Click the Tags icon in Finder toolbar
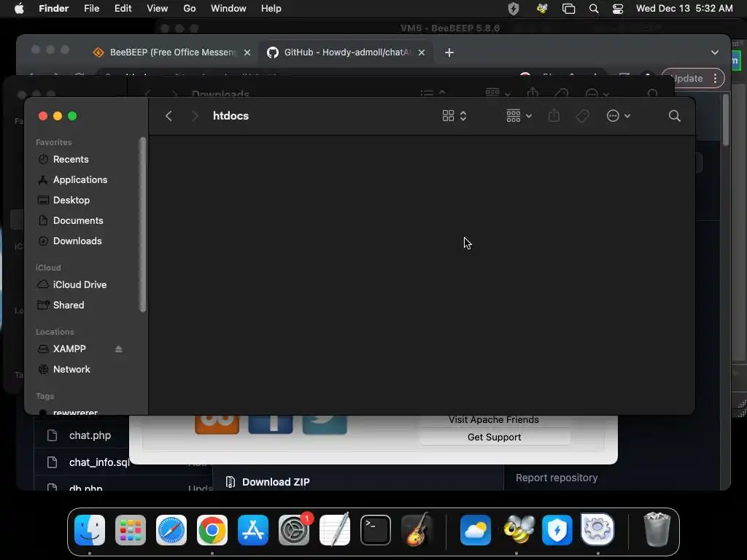 click(x=582, y=116)
